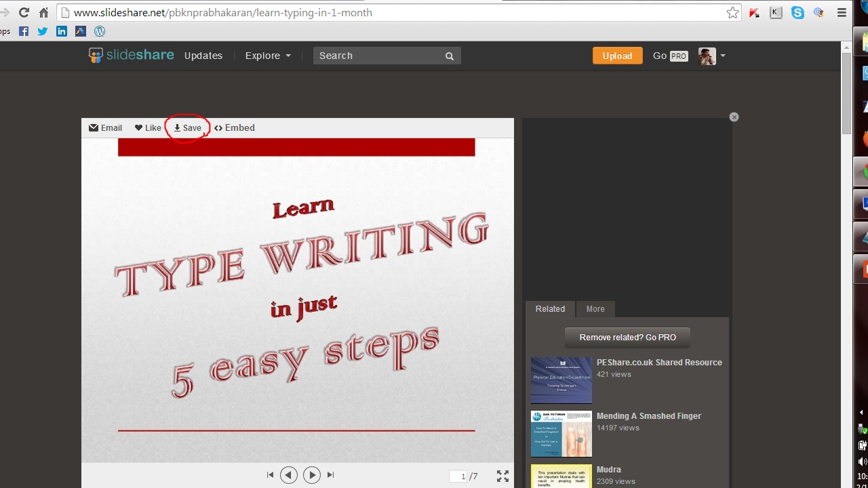This screenshot has width=868, height=488.
Task: Jump to last slide
Action: pos(331,475)
